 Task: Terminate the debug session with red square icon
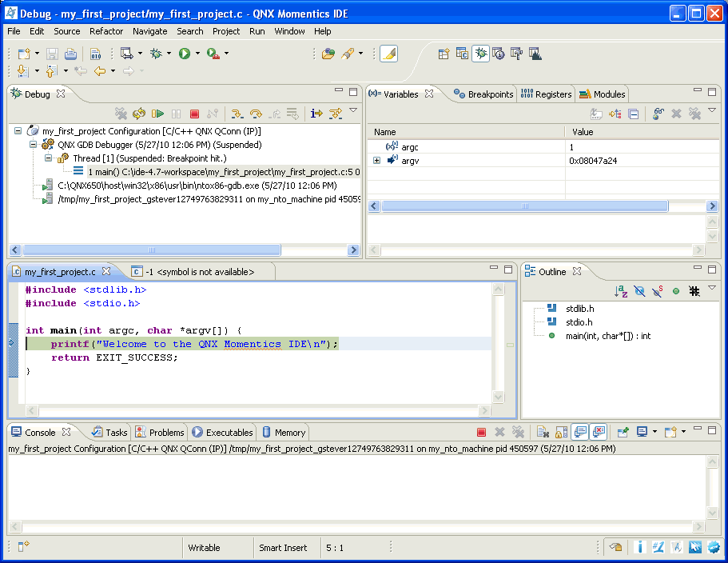coord(194,112)
